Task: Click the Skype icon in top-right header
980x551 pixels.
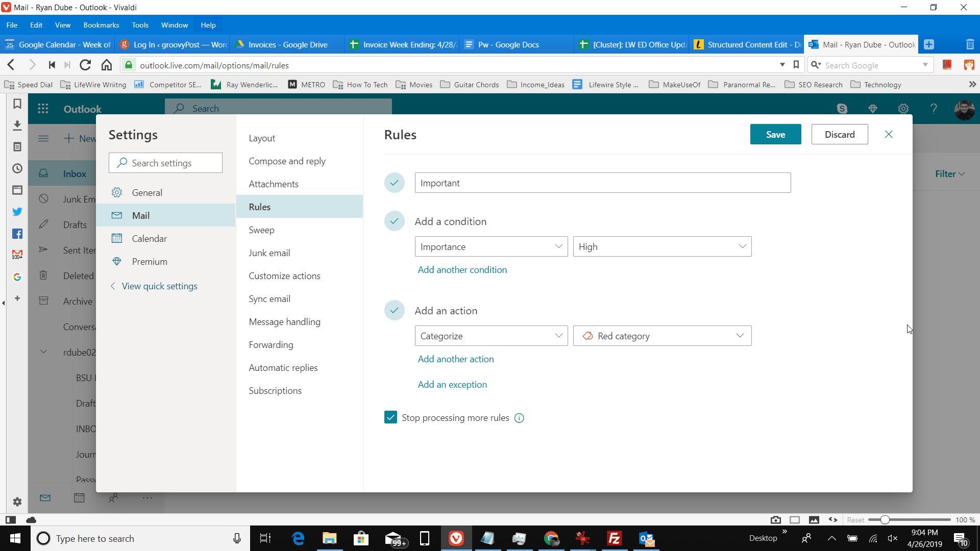Action: tap(842, 108)
